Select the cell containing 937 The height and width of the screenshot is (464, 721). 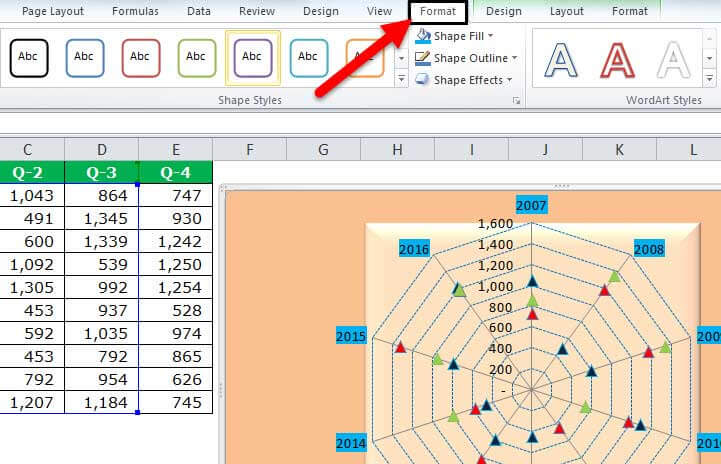(102, 310)
